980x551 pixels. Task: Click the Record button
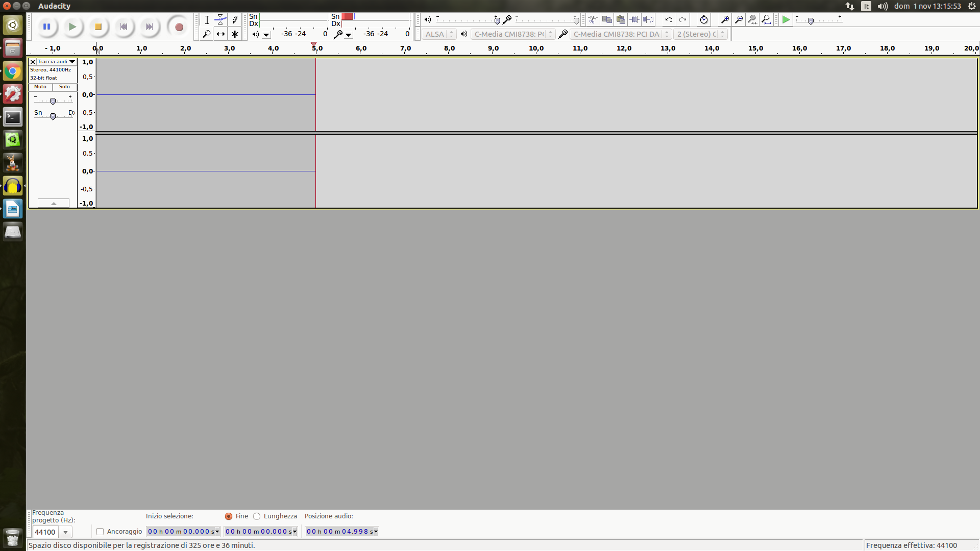tap(179, 27)
